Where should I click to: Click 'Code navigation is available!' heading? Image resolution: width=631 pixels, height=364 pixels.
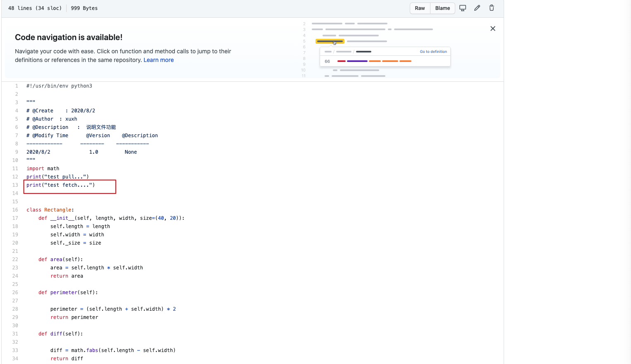(x=69, y=37)
